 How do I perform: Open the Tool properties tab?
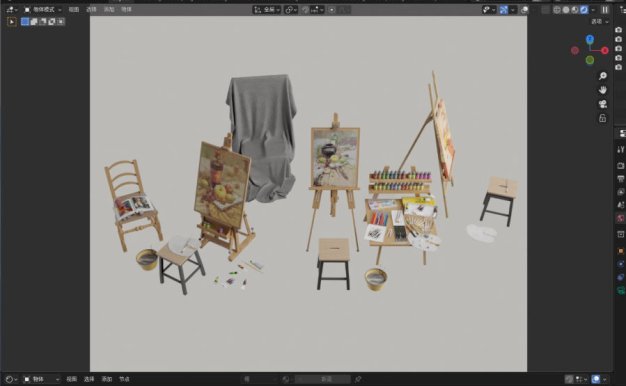click(620, 149)
